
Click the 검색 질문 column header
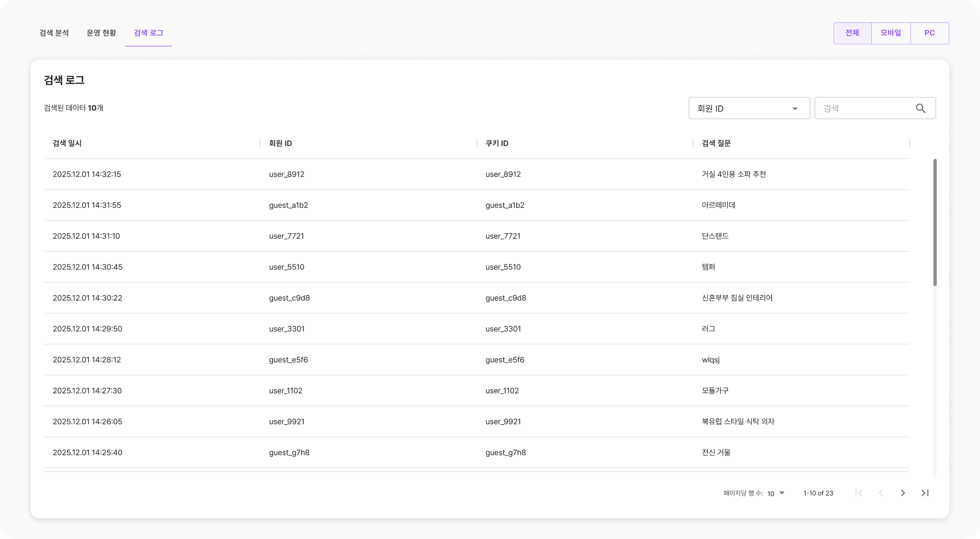pos(716,143)
